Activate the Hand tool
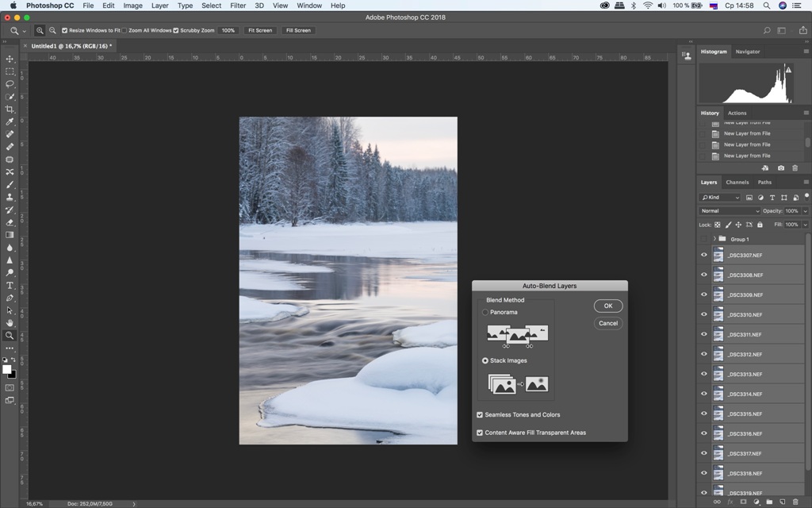Screen dimensions: 812x508 (10, 323)
